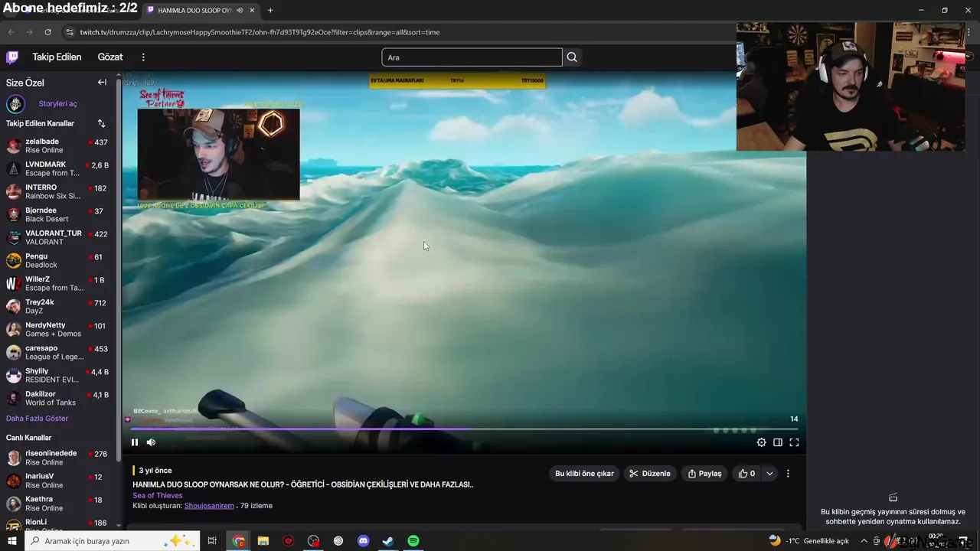Pause the clip playback
Image resolution: width=980 pixels, height=551 pixels.
point(135,442)
